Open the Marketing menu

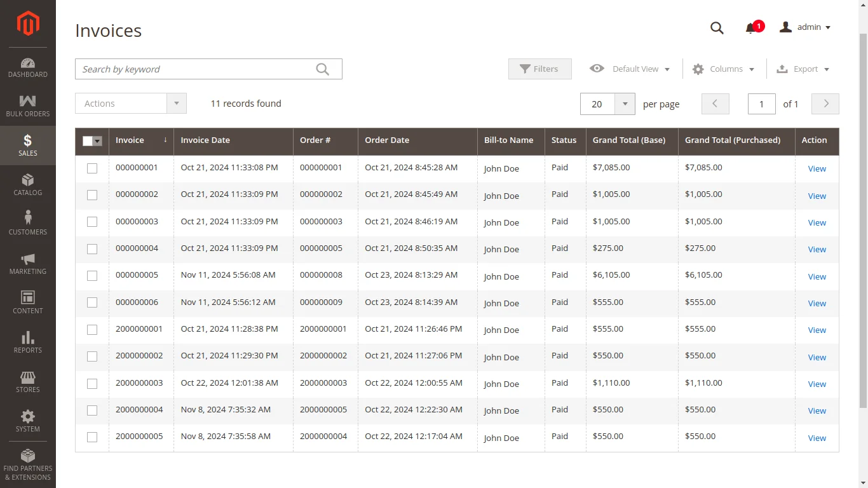tap(27, 264)
